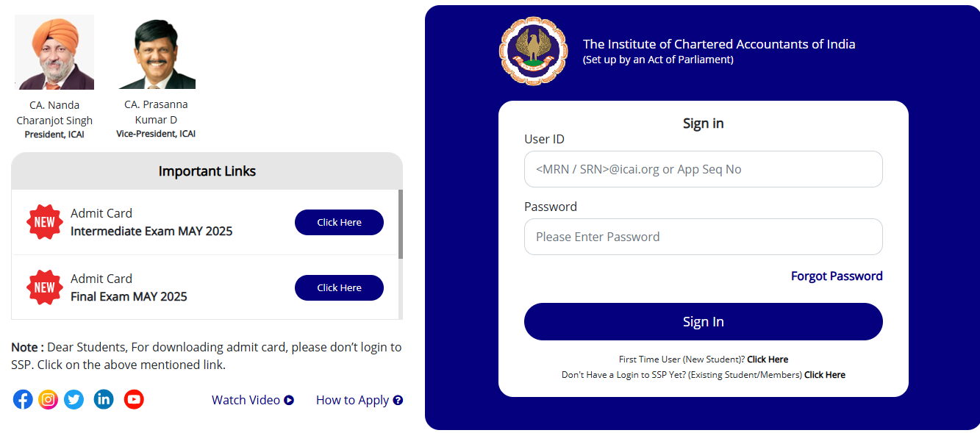This screenshot has width=980, height=433.
Task: Click the ICAI emblem logo
Action: 533,51
